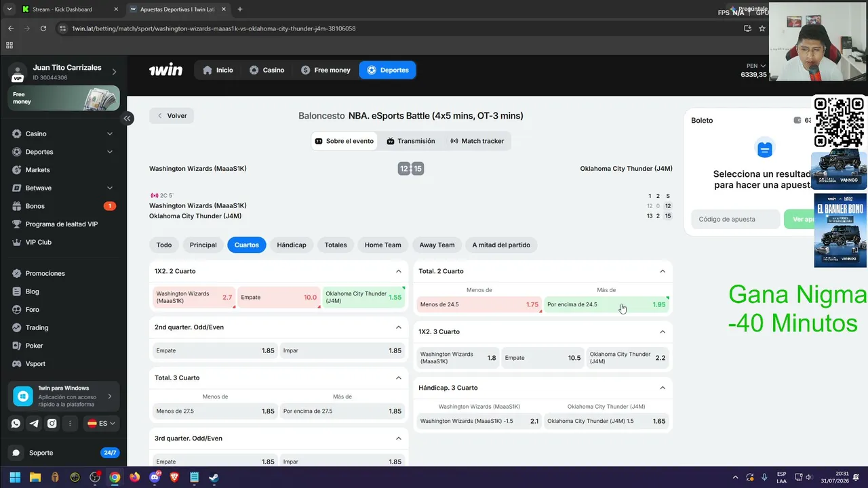Select the Home Team filter
Screen dimensions: 868x488
tap(383, 245)
